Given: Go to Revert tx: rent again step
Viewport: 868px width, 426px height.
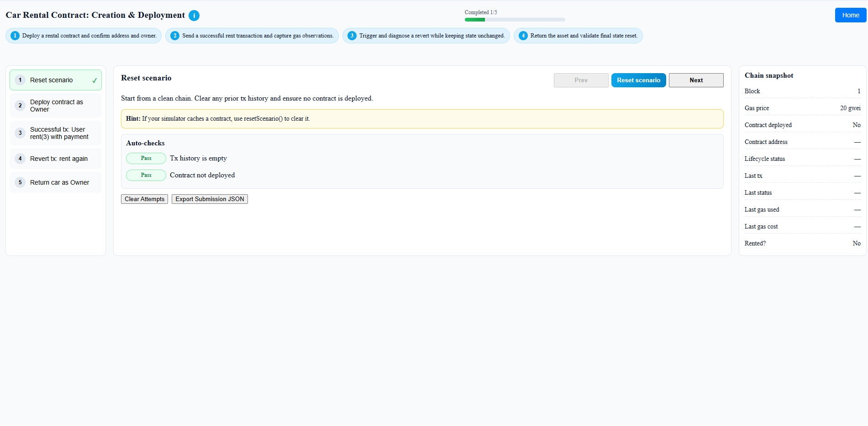Looking at the screenshot, I should [x=58, y=159].
